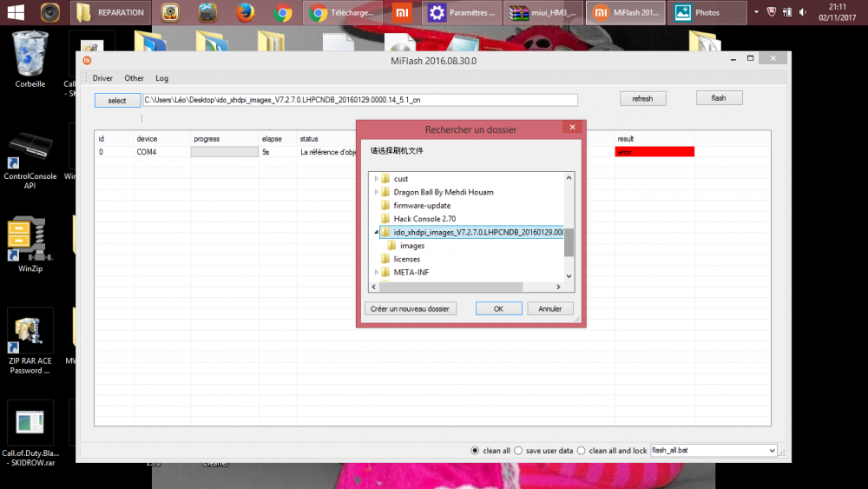Screen dimensions: 868x489
Task: Expand the 'cust' folder tree node
Action: 377,179
